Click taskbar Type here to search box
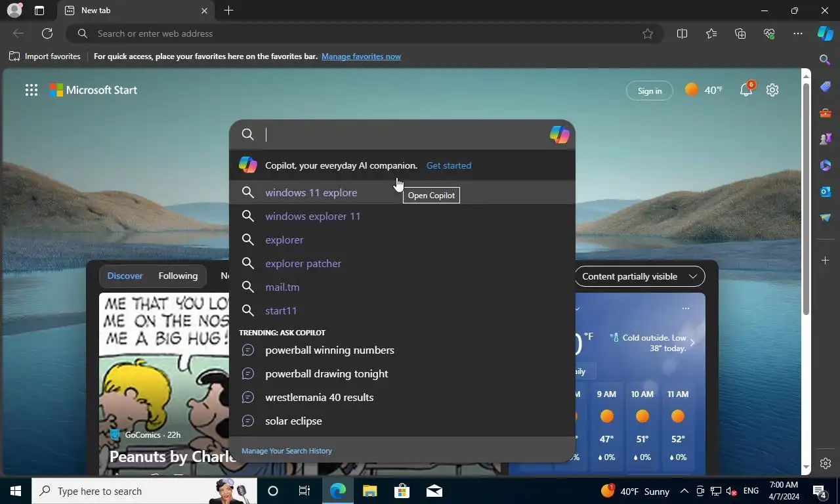The image size is (840, 504). (144, 491)
